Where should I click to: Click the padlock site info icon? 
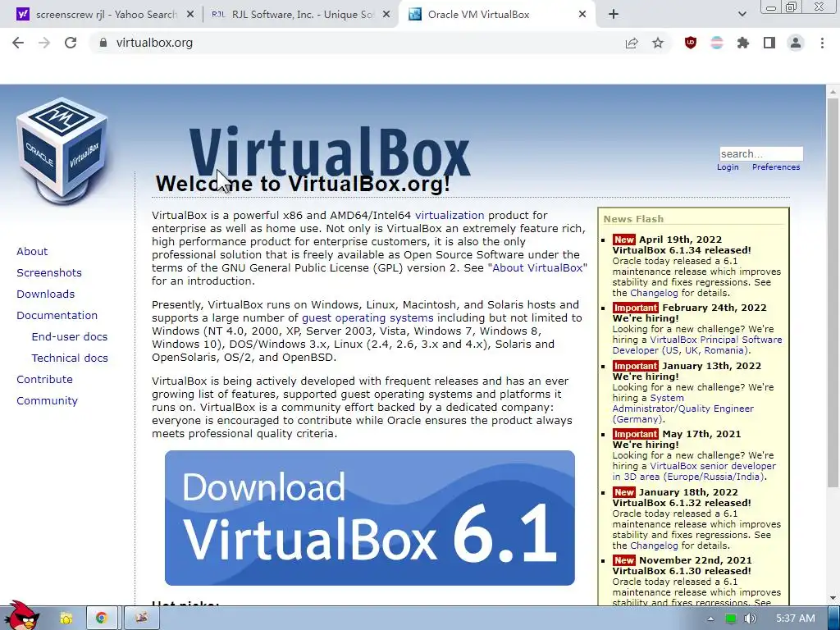(103, 43)
